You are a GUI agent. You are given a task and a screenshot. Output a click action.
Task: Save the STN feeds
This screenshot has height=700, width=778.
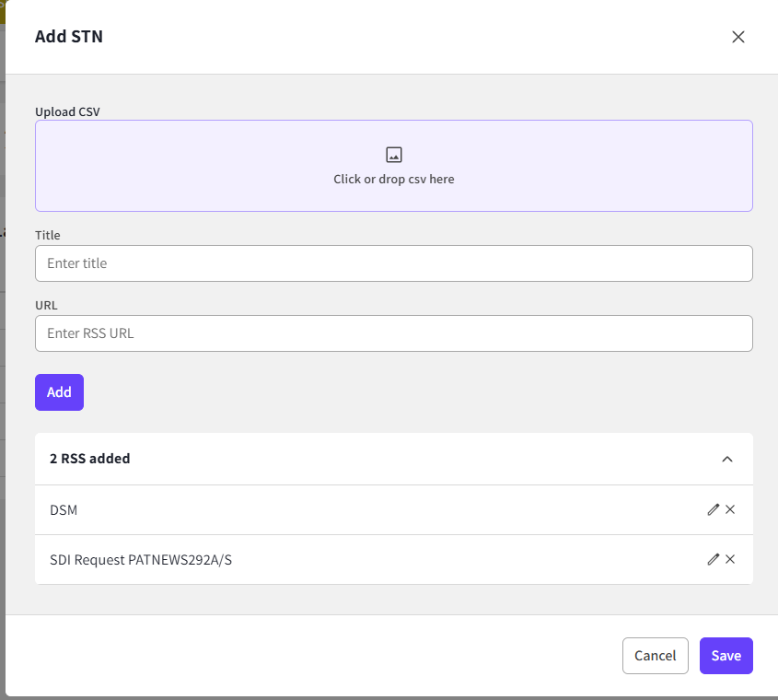[726, 656]
